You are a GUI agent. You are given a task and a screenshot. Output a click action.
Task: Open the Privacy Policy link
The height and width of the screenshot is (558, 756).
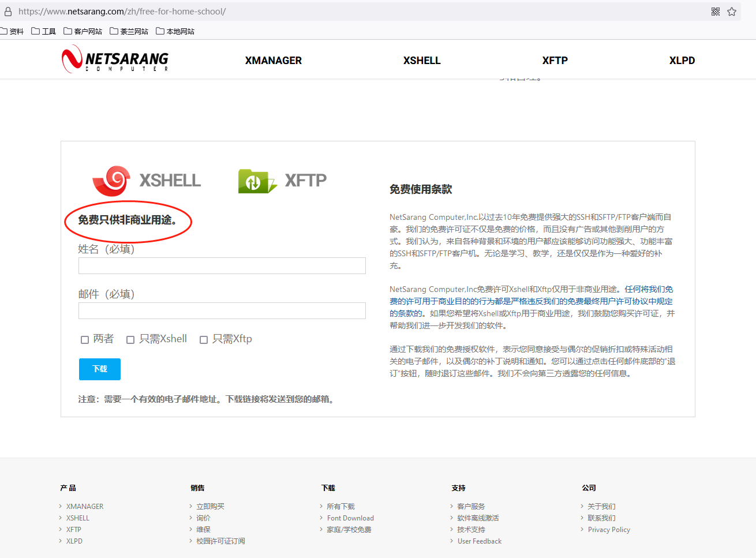pyautogui.click(x=609, y=530)
